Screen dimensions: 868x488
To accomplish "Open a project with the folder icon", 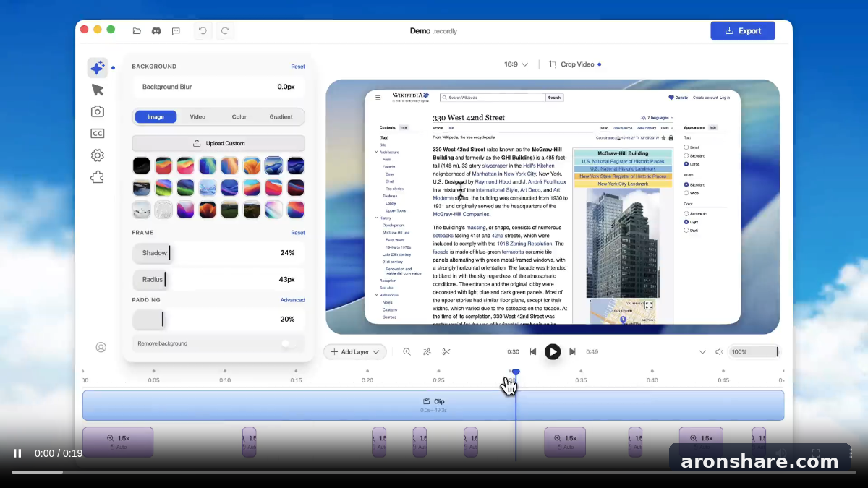I will tap(137, 31).
